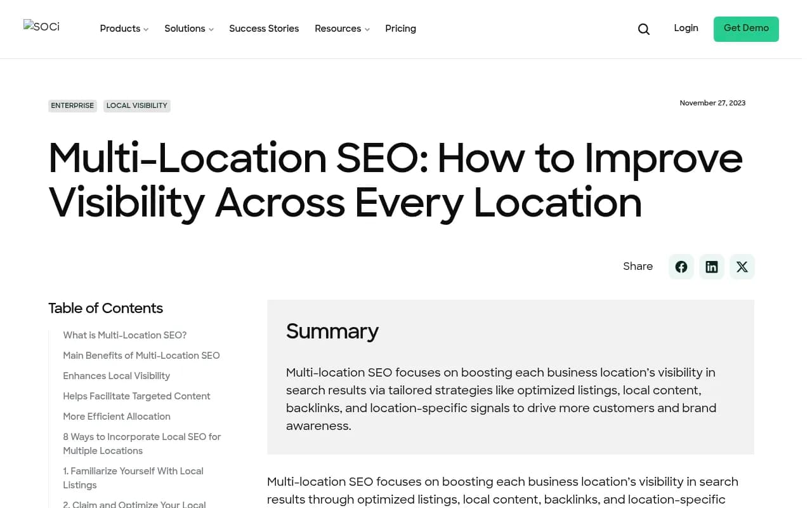The image size is (812, 508).
Task: Open the search magnifier icon
Action: point(644,29)
